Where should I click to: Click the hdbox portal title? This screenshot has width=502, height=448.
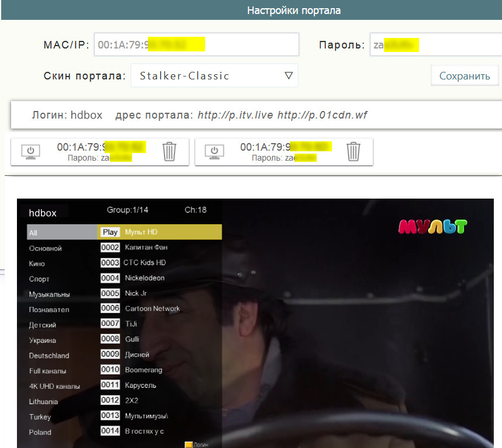pos(43,213)
